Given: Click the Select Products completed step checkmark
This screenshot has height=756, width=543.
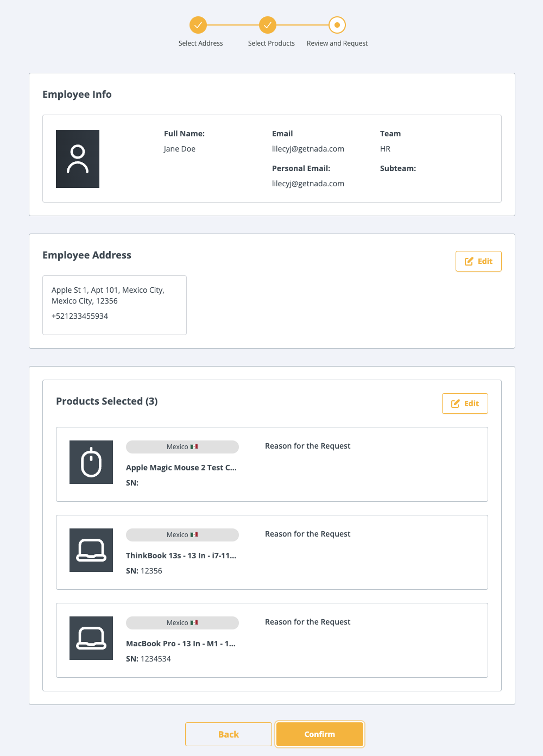Looking at the screenshot, I should point(268,25).
